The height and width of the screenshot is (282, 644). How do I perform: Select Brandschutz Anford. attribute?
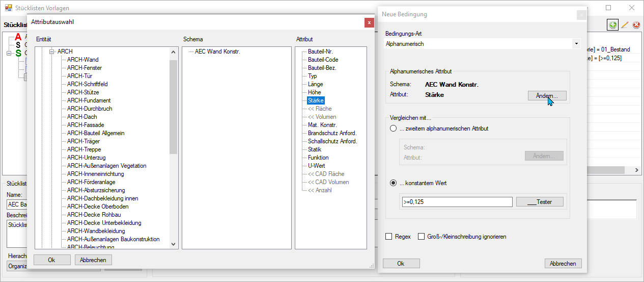click(332, 133)
